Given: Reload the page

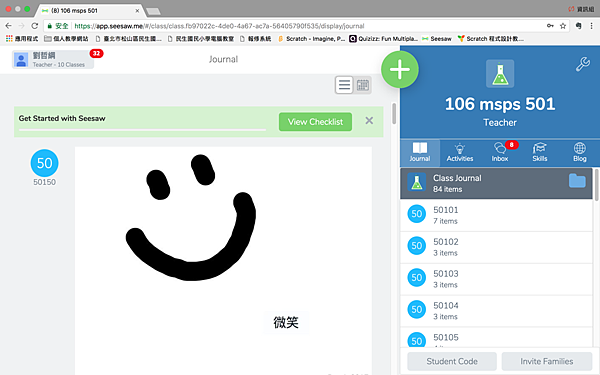Looking at the screenshot, I should 34,26.
